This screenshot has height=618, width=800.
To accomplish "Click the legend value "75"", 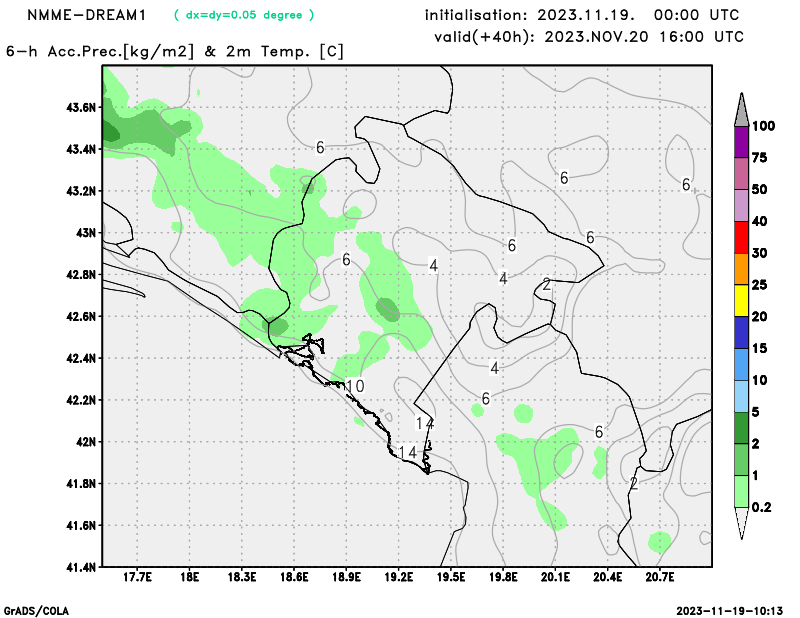I will 760,158.
